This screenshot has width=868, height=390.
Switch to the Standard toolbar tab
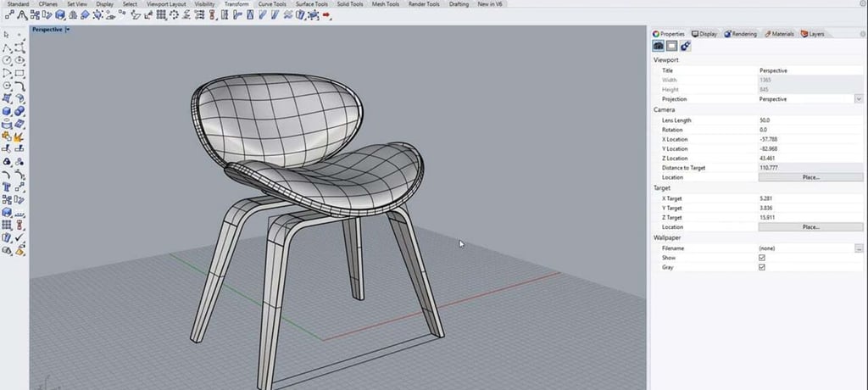[19, 4]
